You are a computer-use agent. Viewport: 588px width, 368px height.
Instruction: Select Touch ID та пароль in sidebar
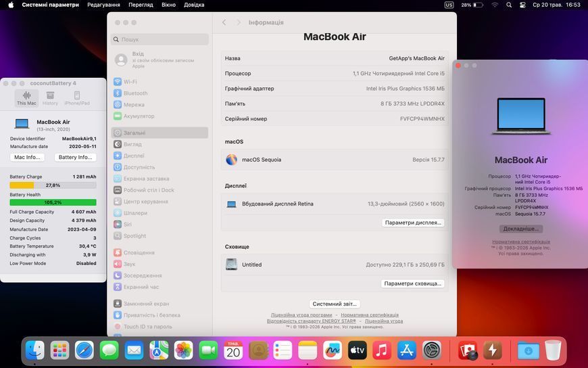pos(160,326)
